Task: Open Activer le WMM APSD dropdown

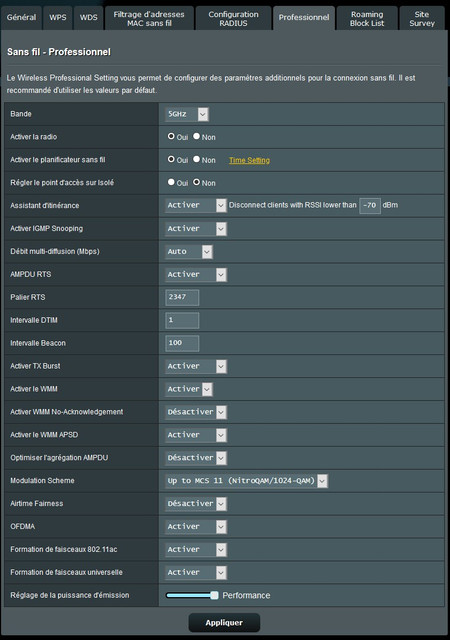Action: tap(196, 435)
